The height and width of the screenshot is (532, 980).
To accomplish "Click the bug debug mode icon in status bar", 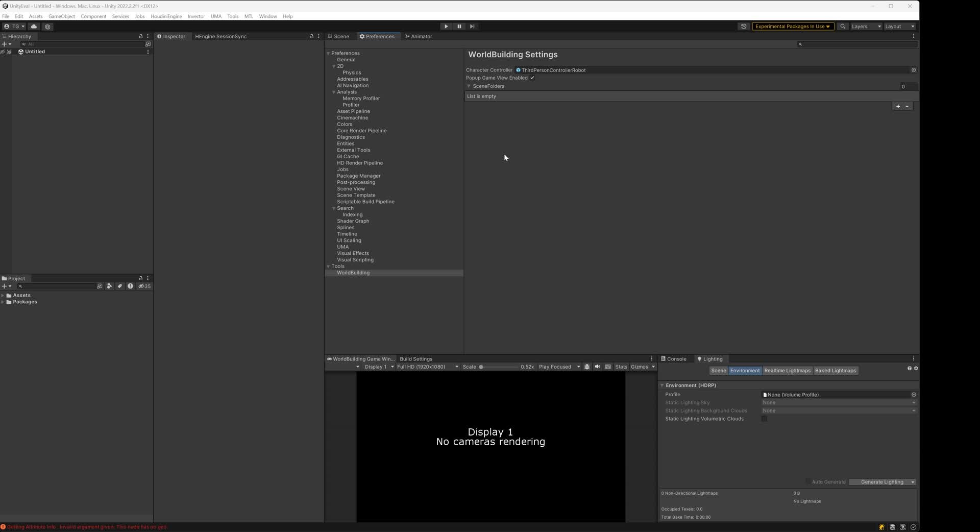I will click(x=881, y=527).
